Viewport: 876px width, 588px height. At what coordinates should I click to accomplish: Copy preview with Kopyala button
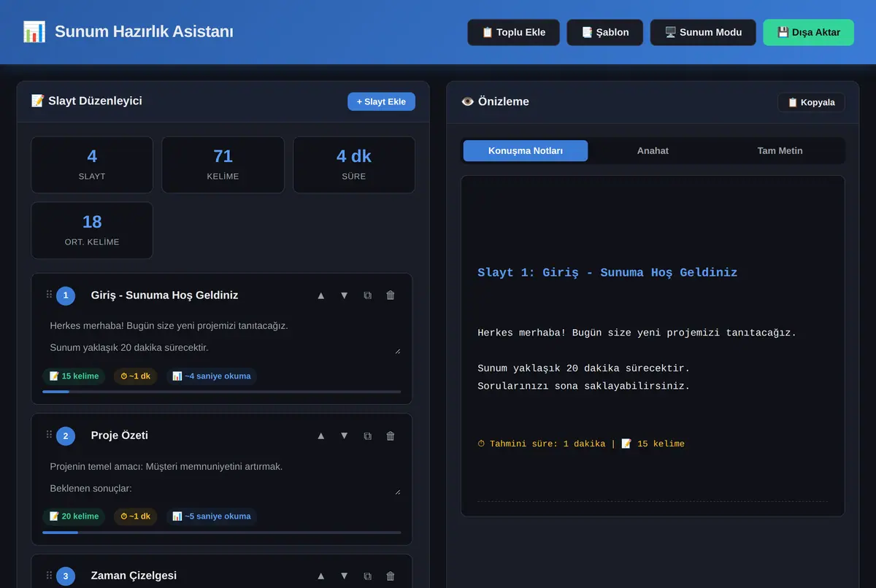pyautogui.click(x=811, y=102)
